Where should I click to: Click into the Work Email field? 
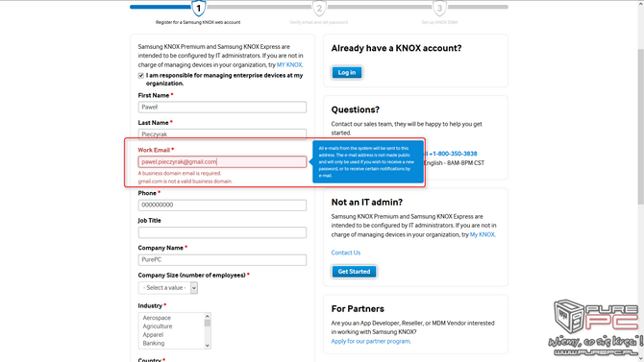[222, 161]
